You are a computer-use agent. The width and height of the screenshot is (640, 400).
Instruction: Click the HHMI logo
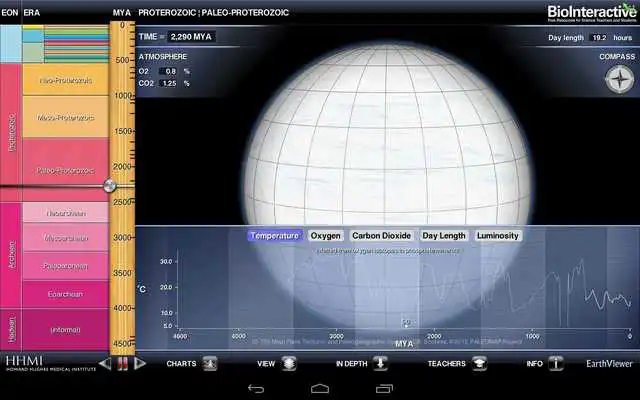50,363
